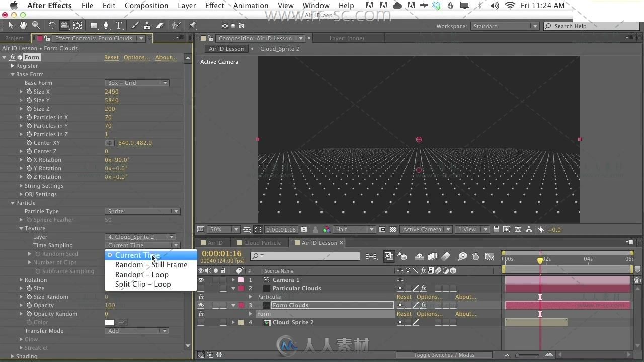This screenshot has width=644, height=362.
Task: Select the Rectangle shape tool
Action: 94,25
